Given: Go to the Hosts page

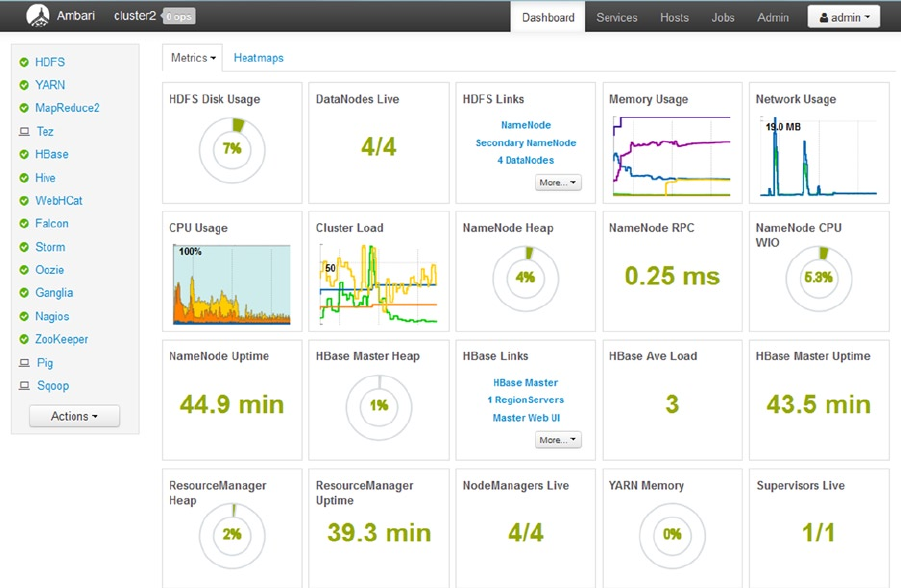Looking at the screenshot, I should (674, 18).
